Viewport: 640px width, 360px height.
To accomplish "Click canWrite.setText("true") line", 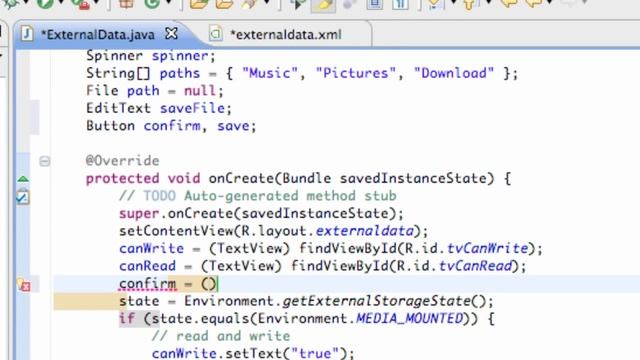I will (x=253, y=353).
